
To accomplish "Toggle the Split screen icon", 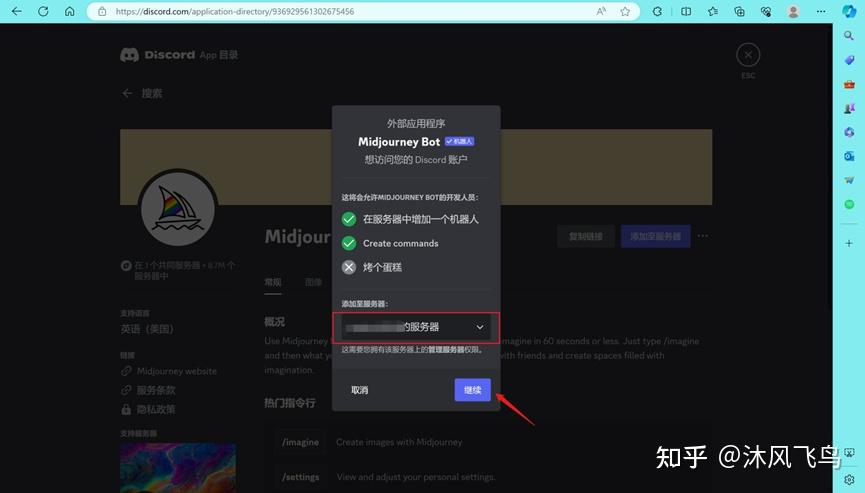I will coord(686,11).
